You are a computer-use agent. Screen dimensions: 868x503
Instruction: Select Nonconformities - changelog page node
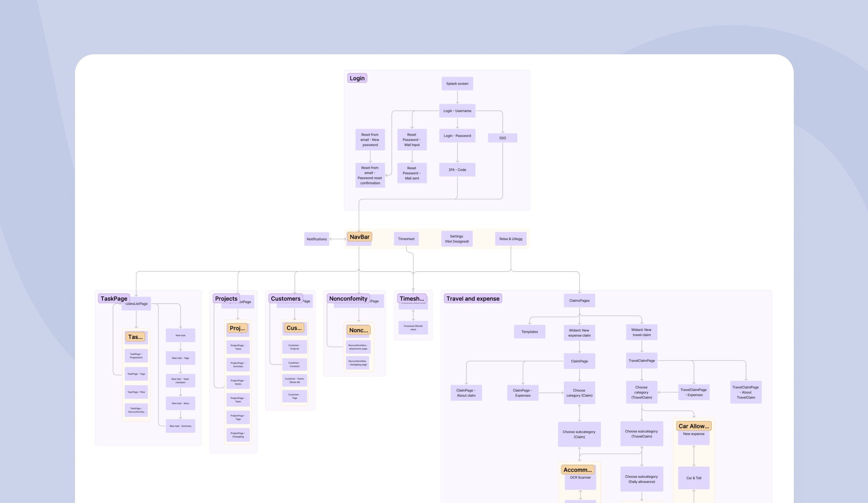tap(358, 363)
